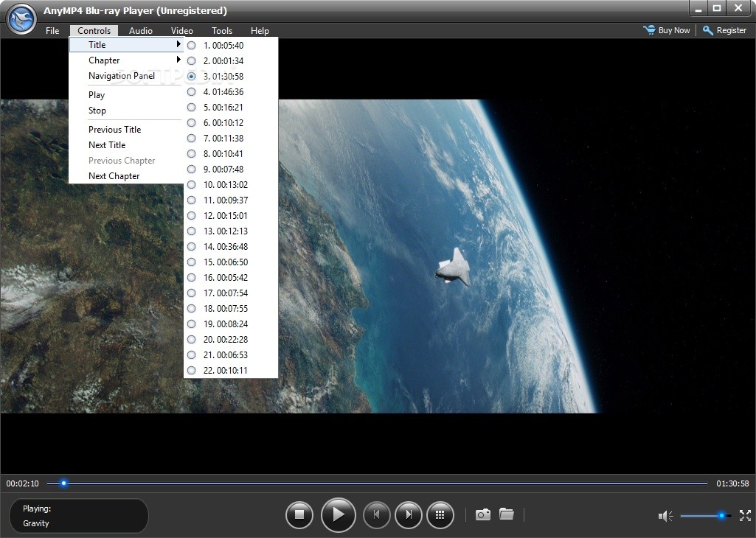Close the open Controls menu
The image size is (756, 538).
[x=94, y=31]
